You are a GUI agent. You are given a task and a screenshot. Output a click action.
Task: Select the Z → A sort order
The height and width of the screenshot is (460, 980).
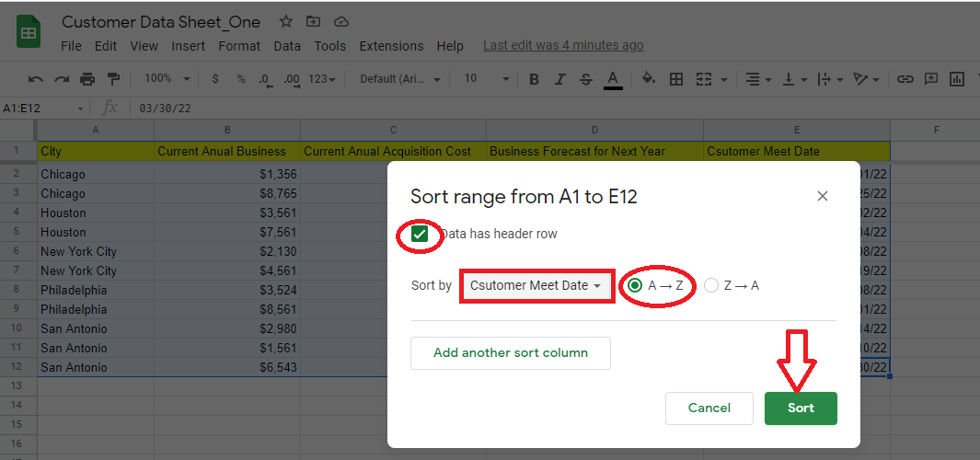(x=711, y=285)
